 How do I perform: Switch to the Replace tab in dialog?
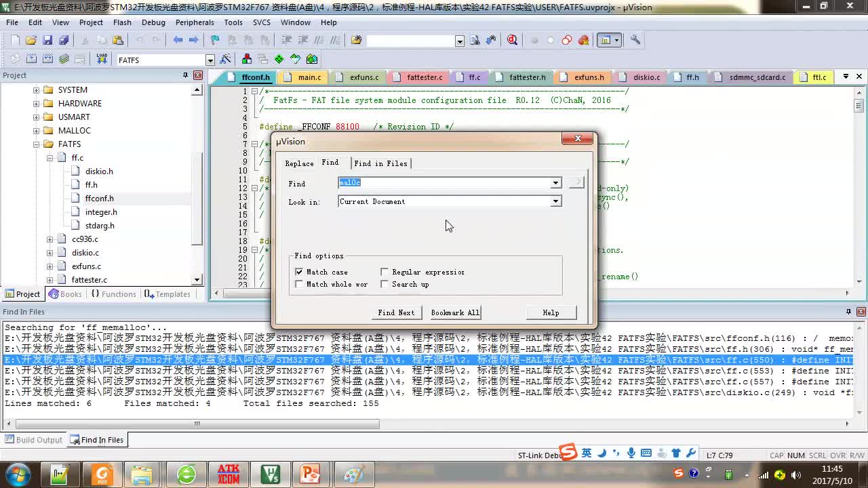coord(299,163)
